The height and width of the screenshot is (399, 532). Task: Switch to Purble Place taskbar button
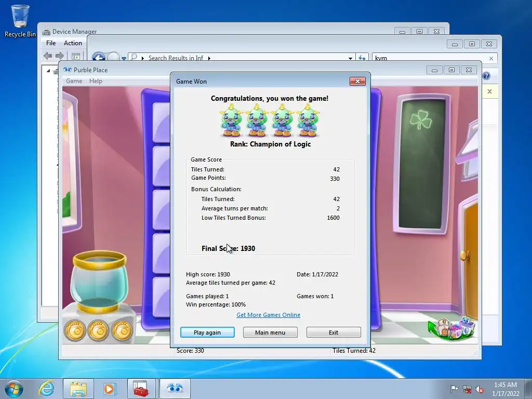pyautogui.click(x=175, y=389)
